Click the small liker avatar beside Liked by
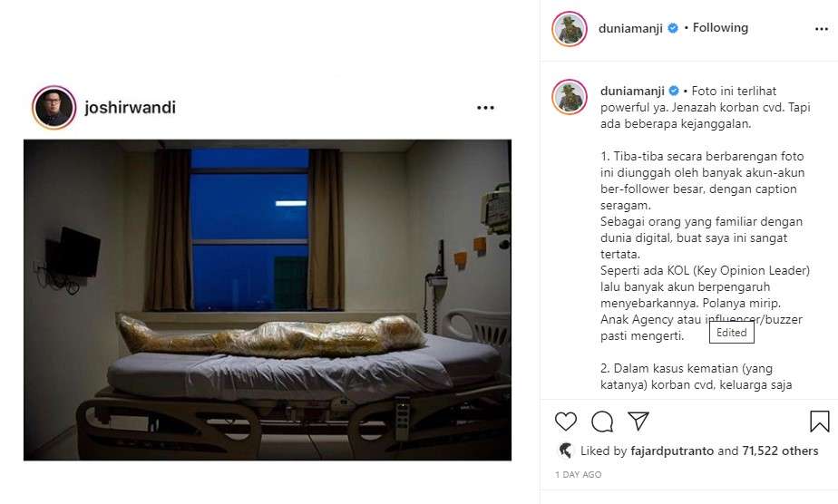The width and height of the screenshot is (838, 504). click(x=565, y=451)
